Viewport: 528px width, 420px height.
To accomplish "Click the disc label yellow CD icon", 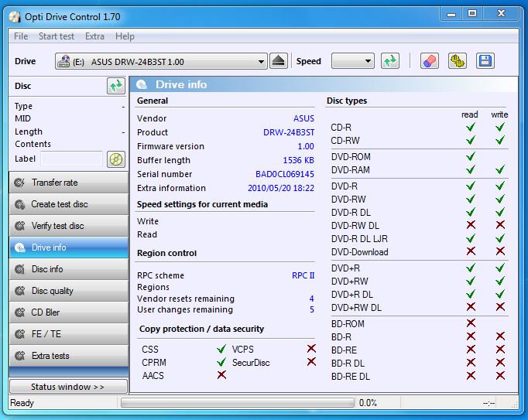I will [x=116, y=159].
